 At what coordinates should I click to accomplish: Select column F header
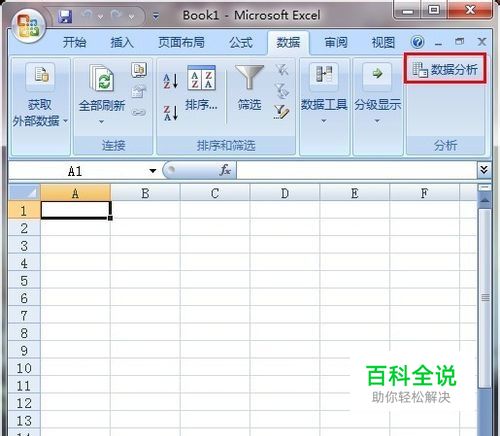pos(424,193)
